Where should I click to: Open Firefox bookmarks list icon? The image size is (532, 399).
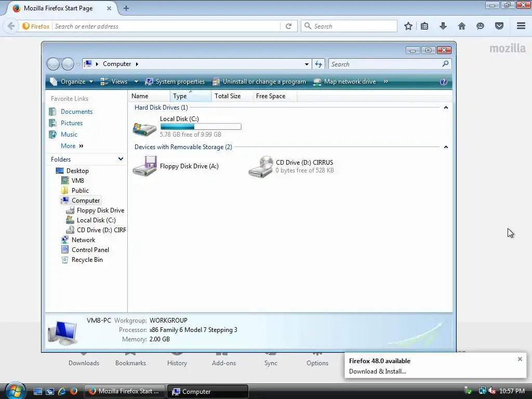click(x=424, y=26)
